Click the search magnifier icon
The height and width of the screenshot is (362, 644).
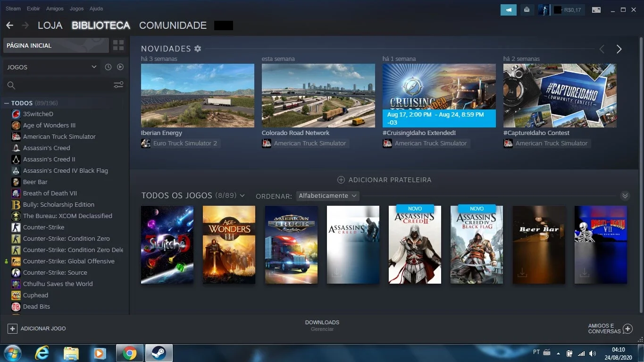pyautogui.click(x=11, y=85)
